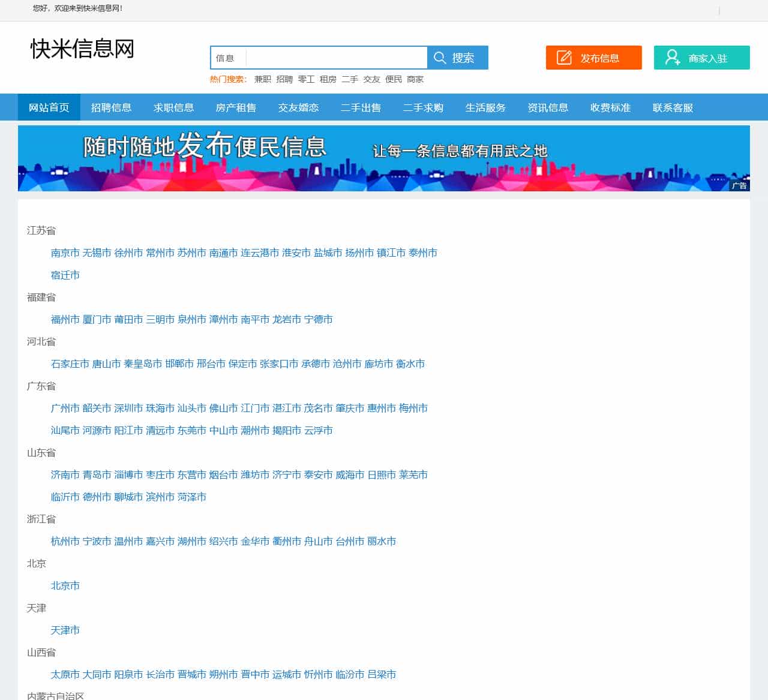
Task: Click the 广告 label on the banner
Action: pyautogui.click(x=740, y=186)
